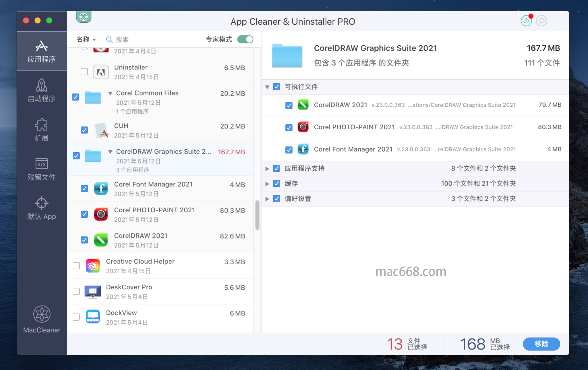The height and width of the screenshot is (370, 588).
Task: Collapse the 可执行文件 section
Action: pos(267,87)
